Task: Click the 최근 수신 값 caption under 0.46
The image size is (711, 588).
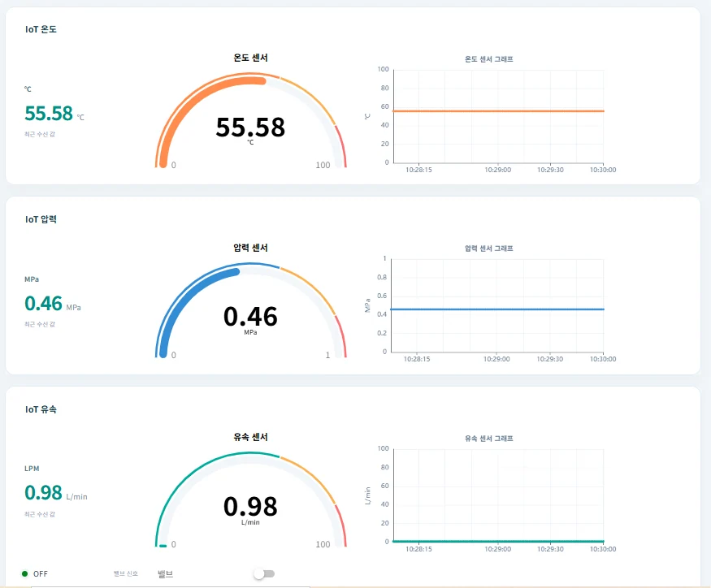Action: click(40, 324)
